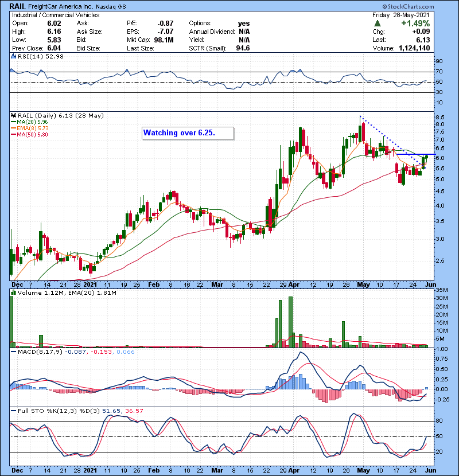Viewport: 459px width, 476px height.
Task: Click the dotted blue descending trendline
Action: point(392,142)
